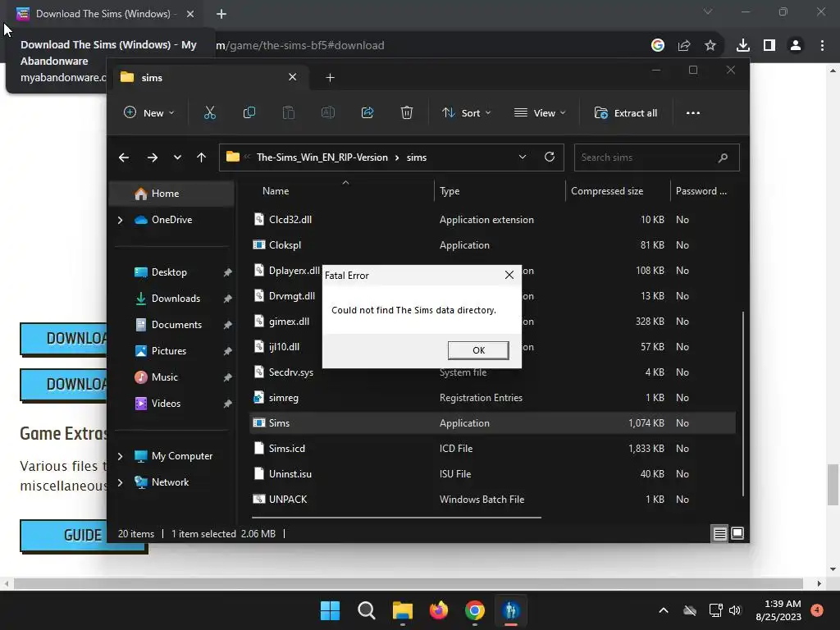The image size is (840, 630).
Task: Switch to details view icon in status bar
Action: pyautogui.click(x=719, y=533)
